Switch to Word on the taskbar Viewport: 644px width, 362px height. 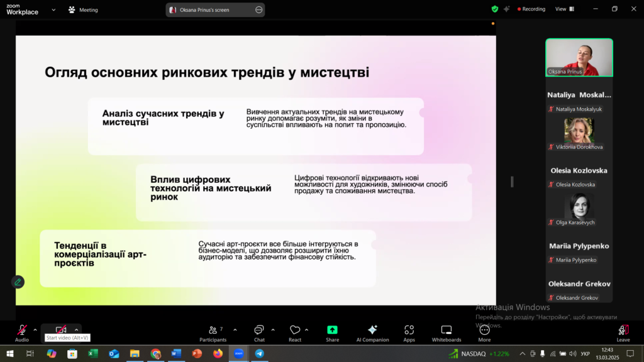pyautogui.click(x=176, y=353)
